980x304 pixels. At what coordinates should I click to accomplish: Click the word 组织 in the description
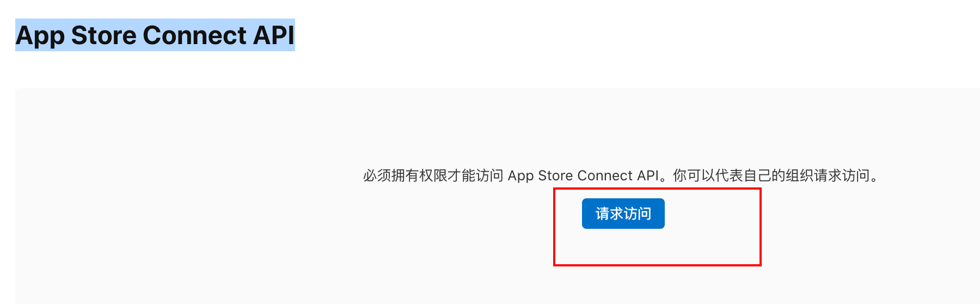pyautogui.click(x=800, y=175)
